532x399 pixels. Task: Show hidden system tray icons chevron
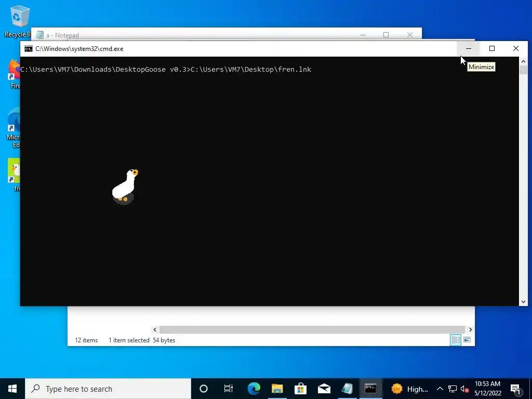(x=440, y=389)
